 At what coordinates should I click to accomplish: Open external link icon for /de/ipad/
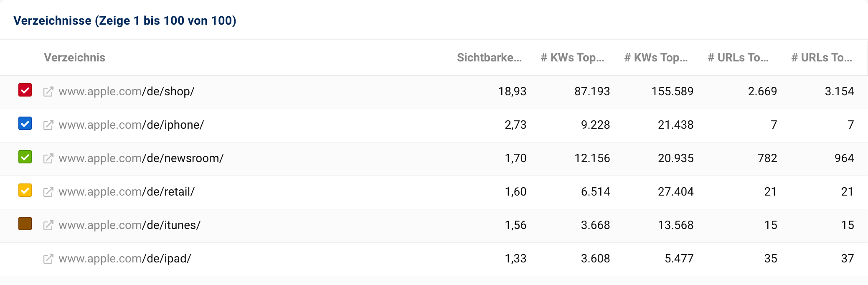pos(48,259)
